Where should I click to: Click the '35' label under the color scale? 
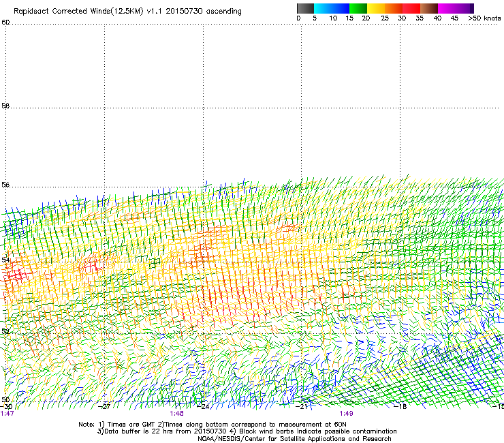tap(420, 18)
